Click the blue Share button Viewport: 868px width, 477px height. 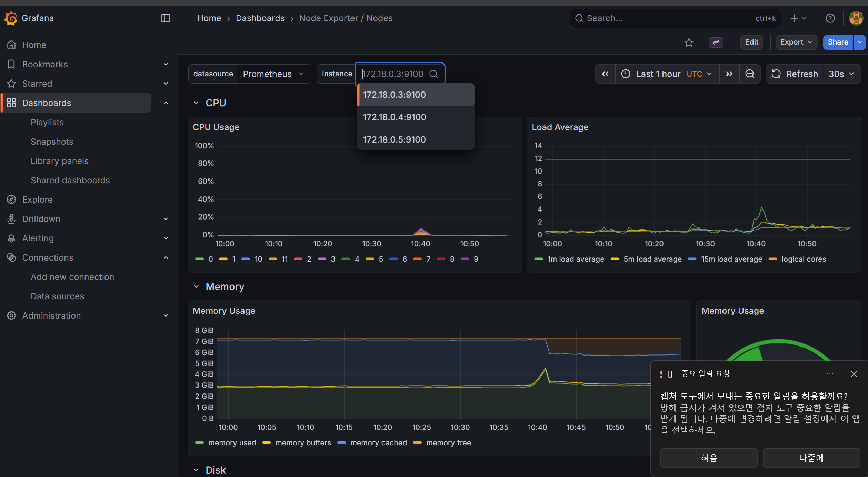click(x=838, y=42)
